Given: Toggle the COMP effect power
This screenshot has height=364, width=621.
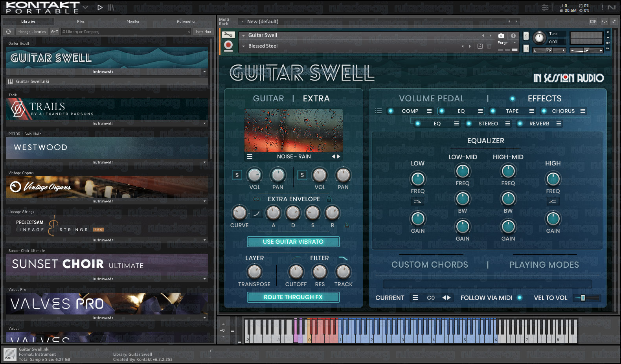Looking at the screenshot, I should pos(391,111).
